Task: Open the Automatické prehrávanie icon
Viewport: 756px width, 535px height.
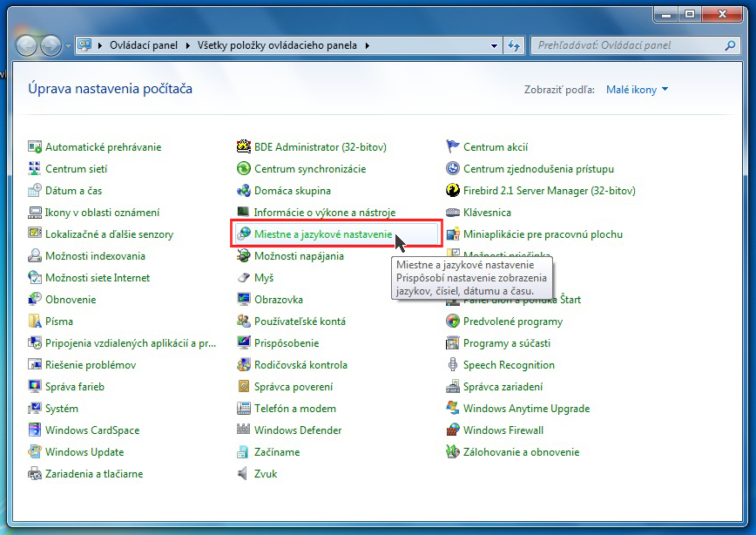Action: [x=35, y=146]
